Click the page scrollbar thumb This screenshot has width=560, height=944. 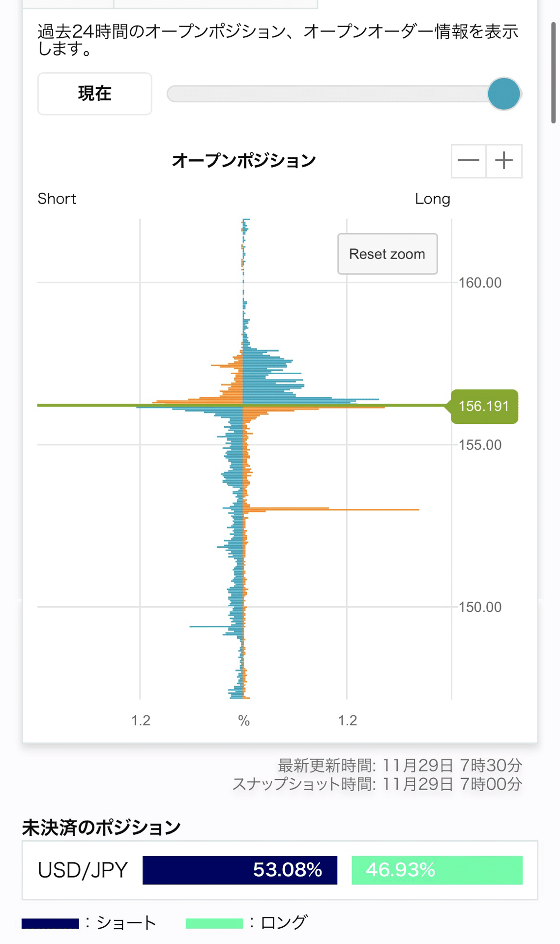(x=553, y=73)
